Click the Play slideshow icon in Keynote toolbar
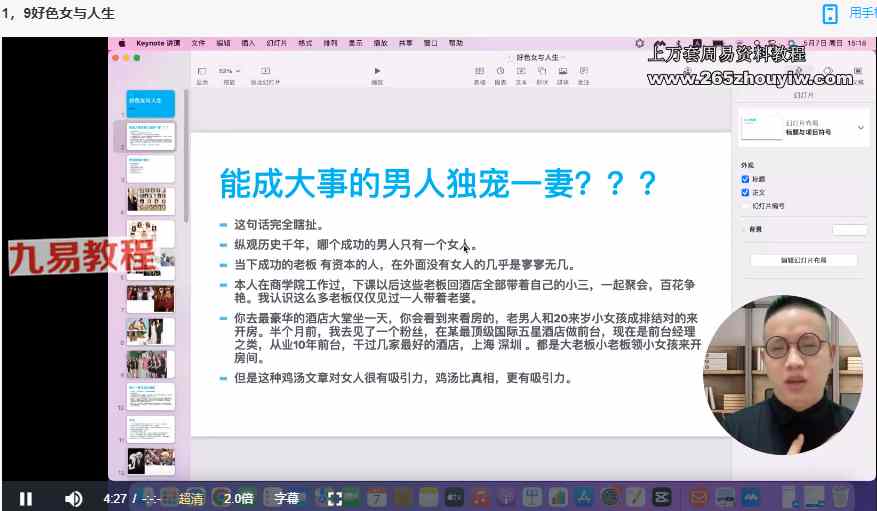 pyautogui.click(x=377, y=71)
